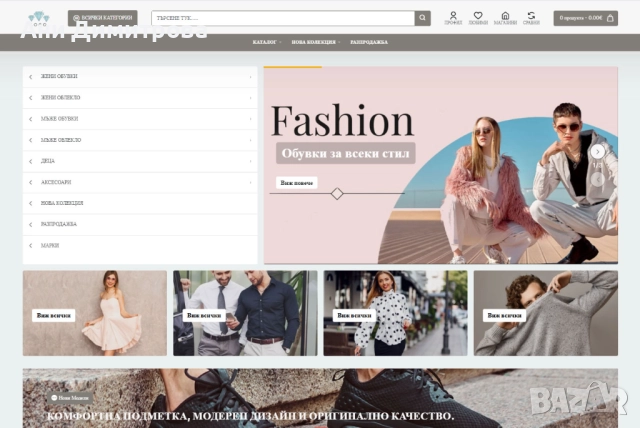Open sidebar РАЗПРОДАЖБА category label
This screenshot has width=640, height=428.
click(x=59, y=224)
